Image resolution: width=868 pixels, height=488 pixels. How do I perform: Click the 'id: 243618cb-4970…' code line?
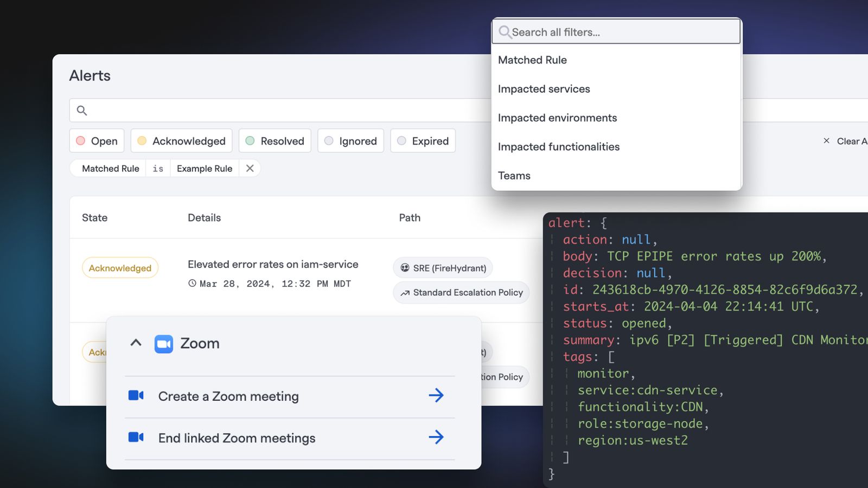(713, 290)
